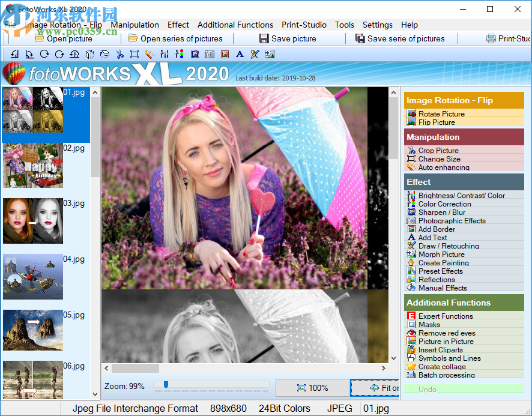Click the 100% zoom button

312,388
